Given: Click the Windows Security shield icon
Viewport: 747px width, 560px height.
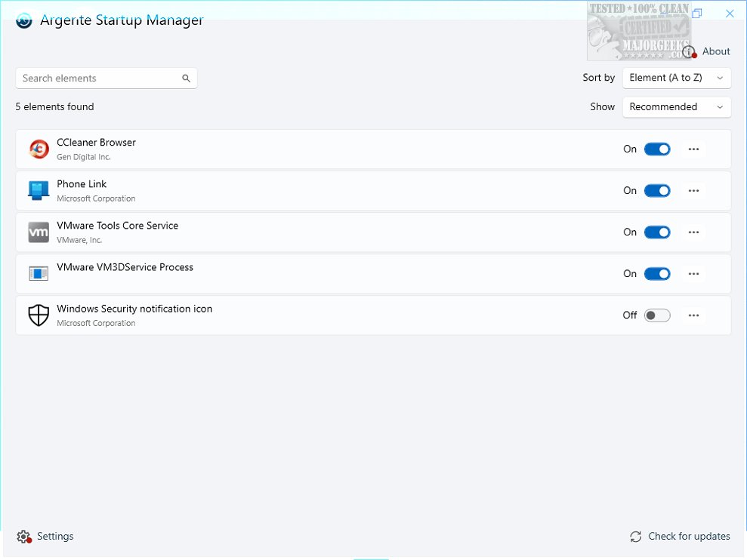Looking at the screenshot, I should (x=39, y=315).
